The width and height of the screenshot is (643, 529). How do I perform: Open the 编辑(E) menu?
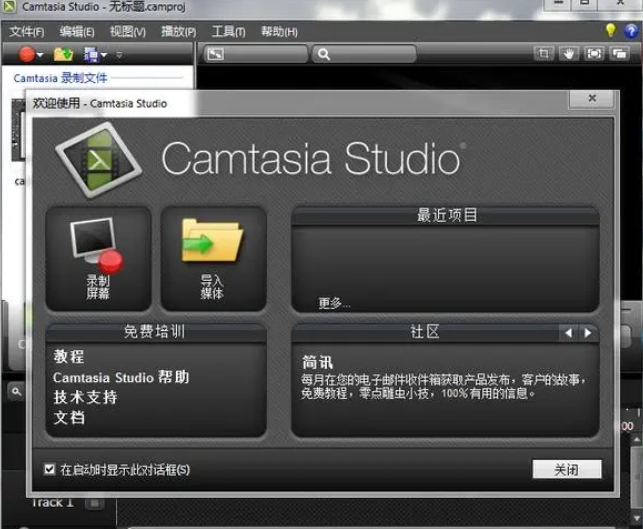[77, 32]
